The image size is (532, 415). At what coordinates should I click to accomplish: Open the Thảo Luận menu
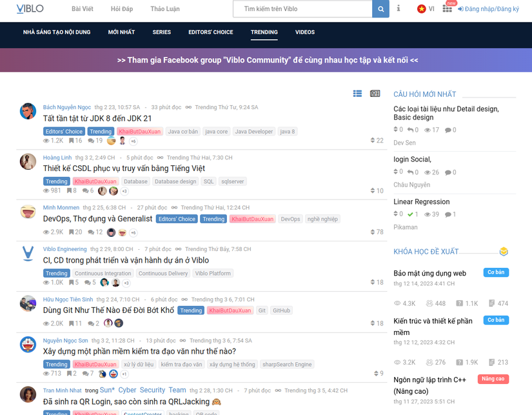165,9
